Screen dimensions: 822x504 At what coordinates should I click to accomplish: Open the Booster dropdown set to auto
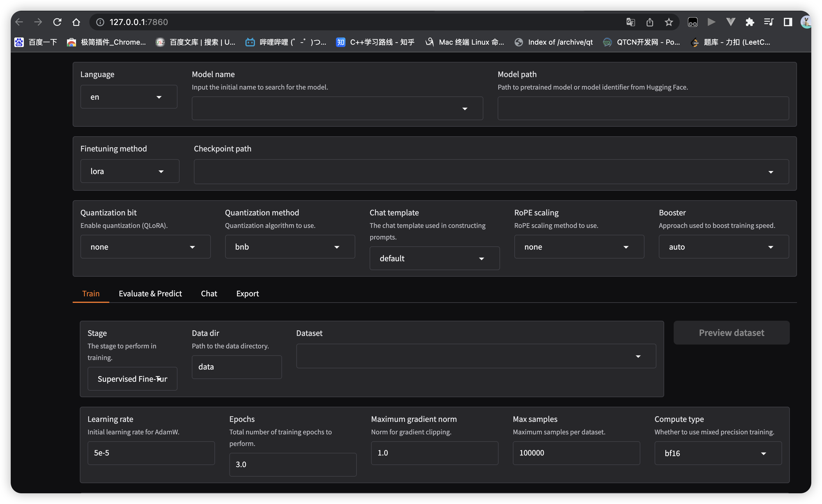click(x=723, y=247)
